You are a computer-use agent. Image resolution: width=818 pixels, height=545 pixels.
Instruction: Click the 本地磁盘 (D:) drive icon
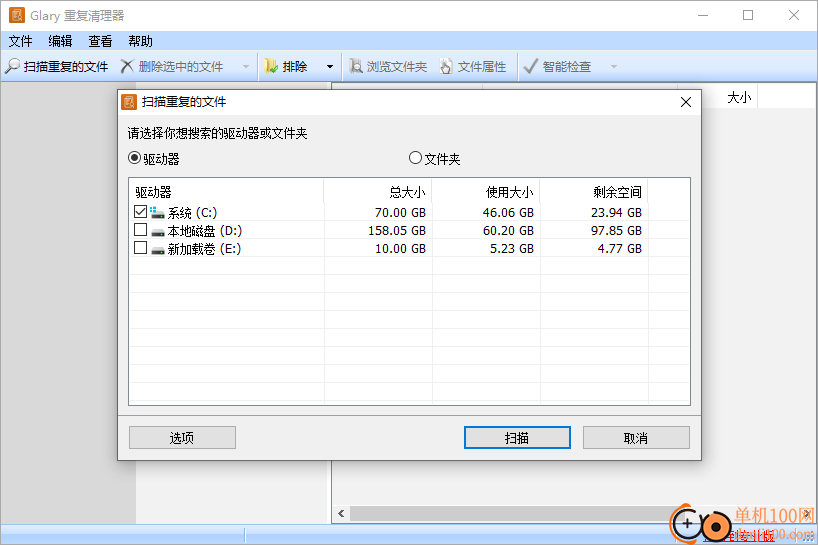[158, 231]
